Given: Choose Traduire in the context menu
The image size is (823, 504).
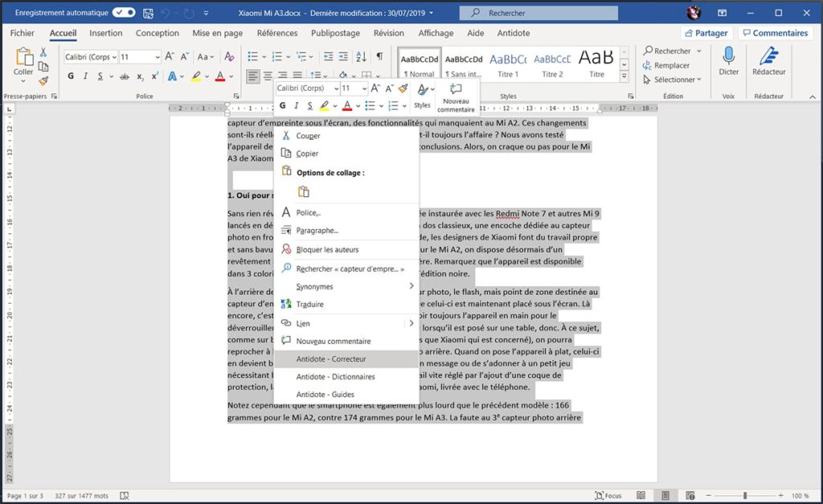Looking at the screenshot, I should tap(346, 304).
